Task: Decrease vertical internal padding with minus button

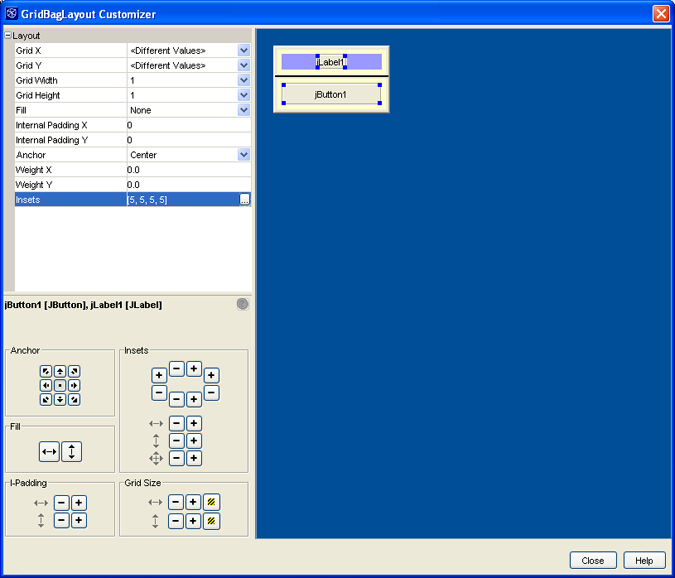Action: pyautogui.click(x=61, y=520)
